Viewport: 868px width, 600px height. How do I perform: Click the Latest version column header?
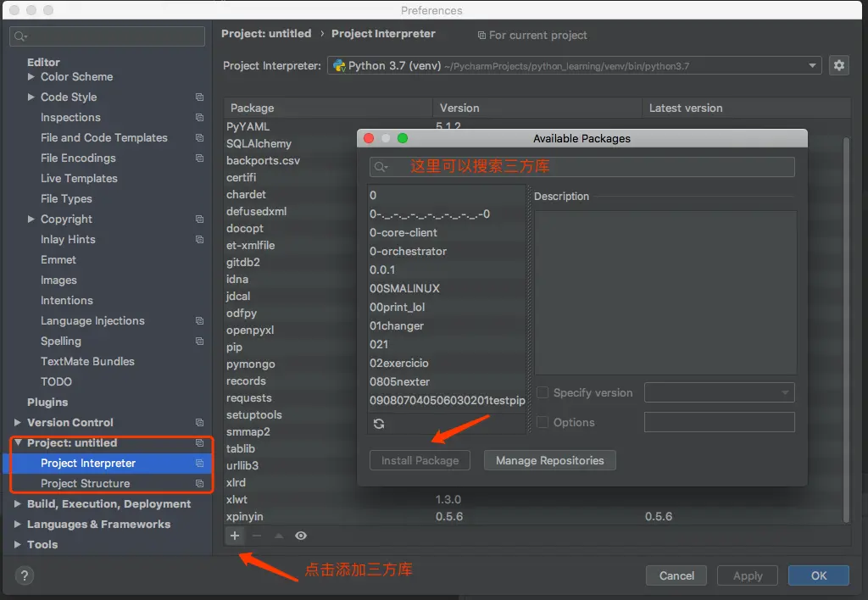pyautogui.click(x=746, y=108)
